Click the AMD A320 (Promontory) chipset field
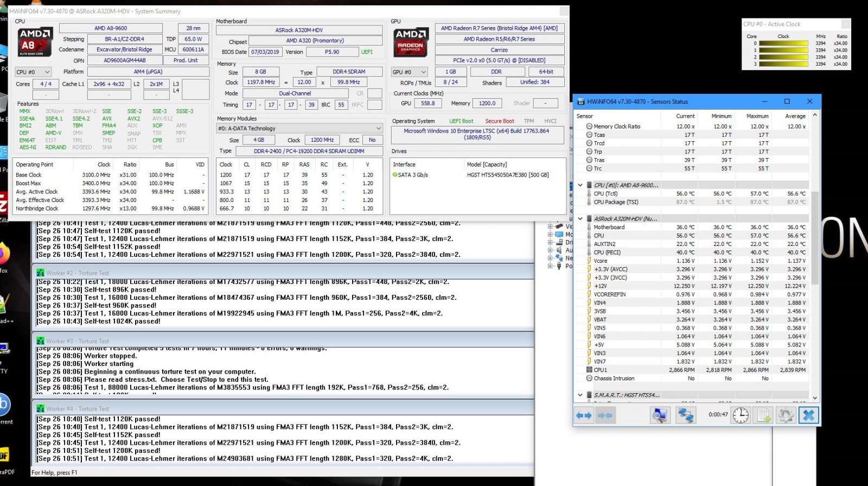Image resolution: width=868 pixels, height=486 pixels. tap(315, 41)
